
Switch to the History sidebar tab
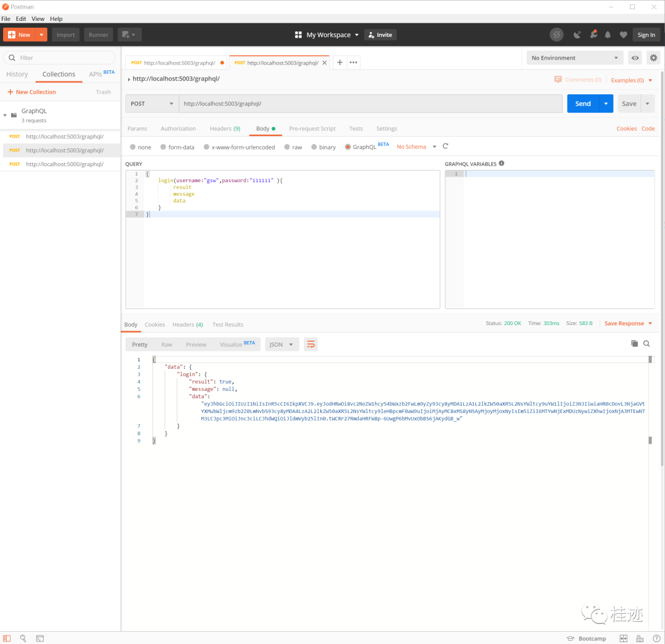(17, 74)
